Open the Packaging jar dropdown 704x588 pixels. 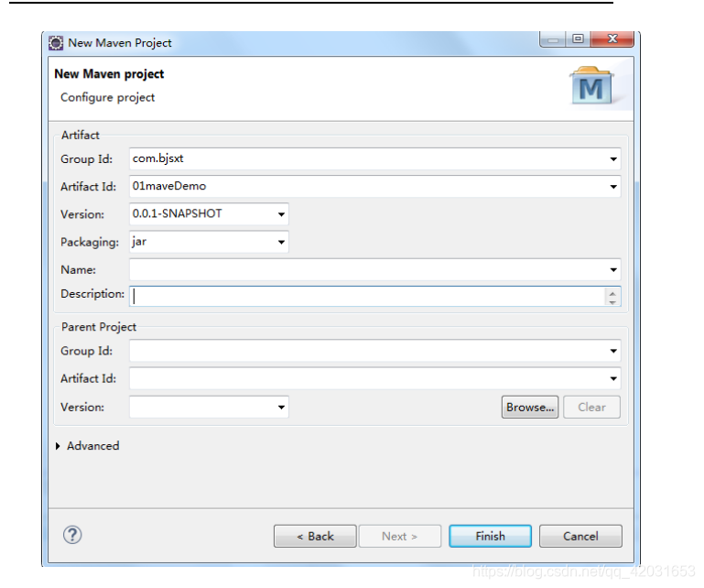281,242
